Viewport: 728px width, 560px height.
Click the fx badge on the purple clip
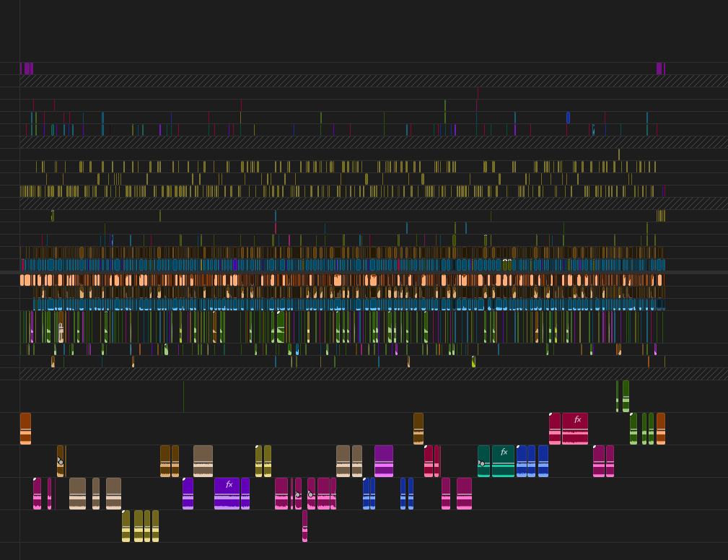(x=229, y=484)
